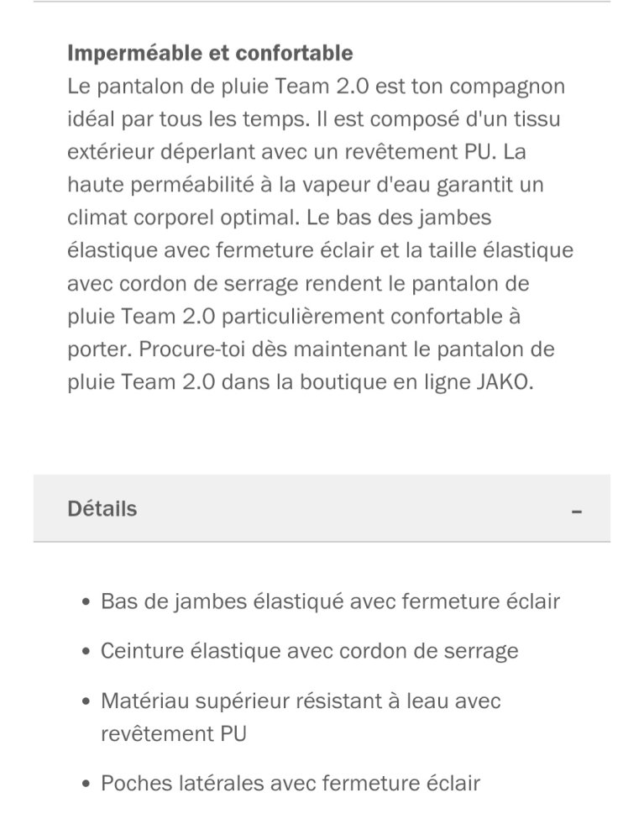Select the 'Poches latérales avec fermeture' list item

(x=291, y=784)
